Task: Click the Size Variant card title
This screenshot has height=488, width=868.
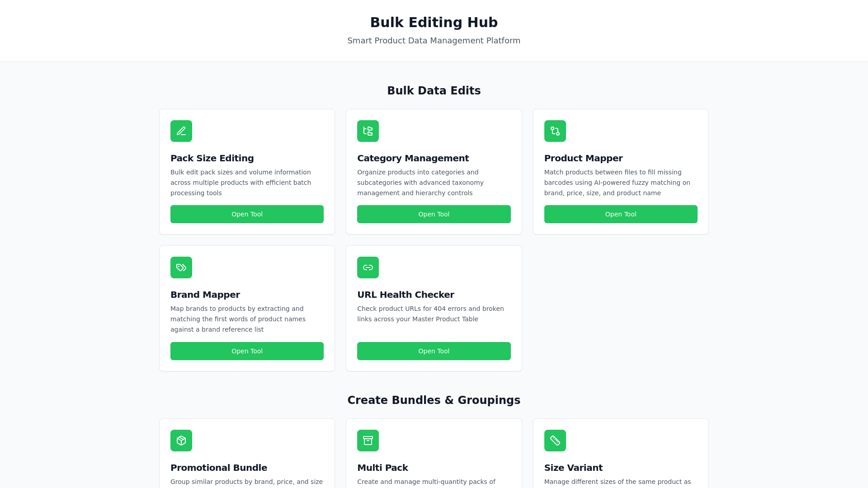Action: [x=573, y=468]
